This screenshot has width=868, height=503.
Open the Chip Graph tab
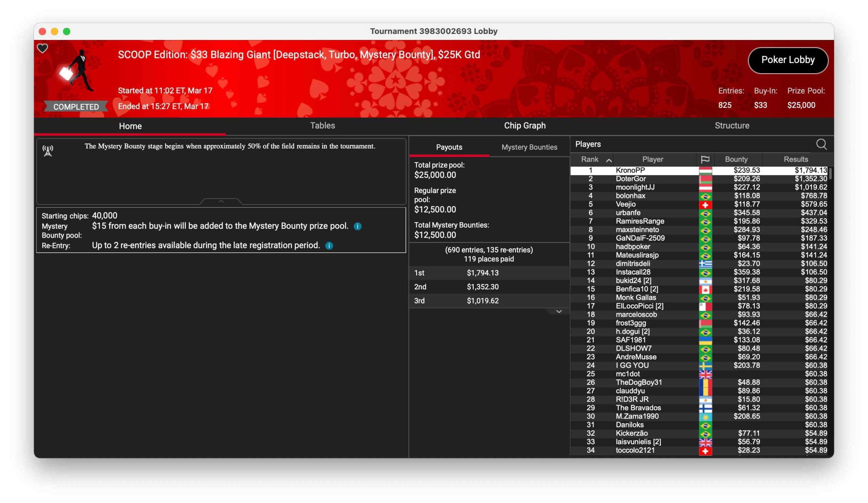click(x=525, y=126)
